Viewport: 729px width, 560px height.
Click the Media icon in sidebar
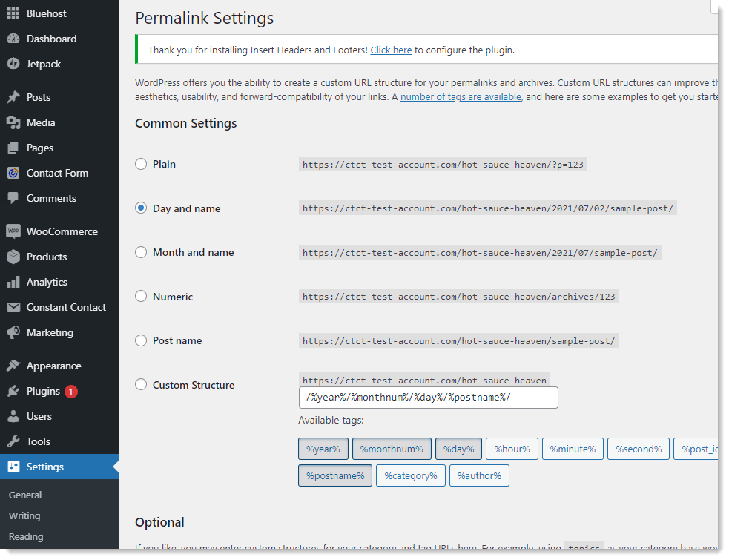[x=13, y=122]
